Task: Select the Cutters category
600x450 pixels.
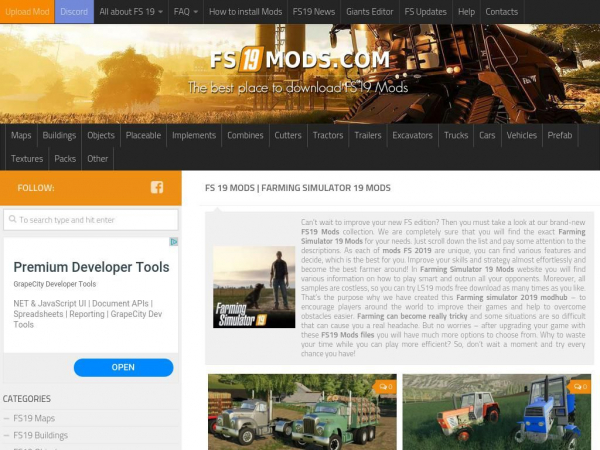Action: coord(288,135)
